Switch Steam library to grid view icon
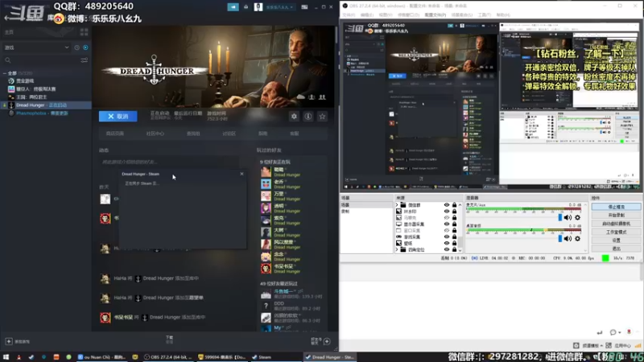The image size is (644, 362). pos(85,32)
